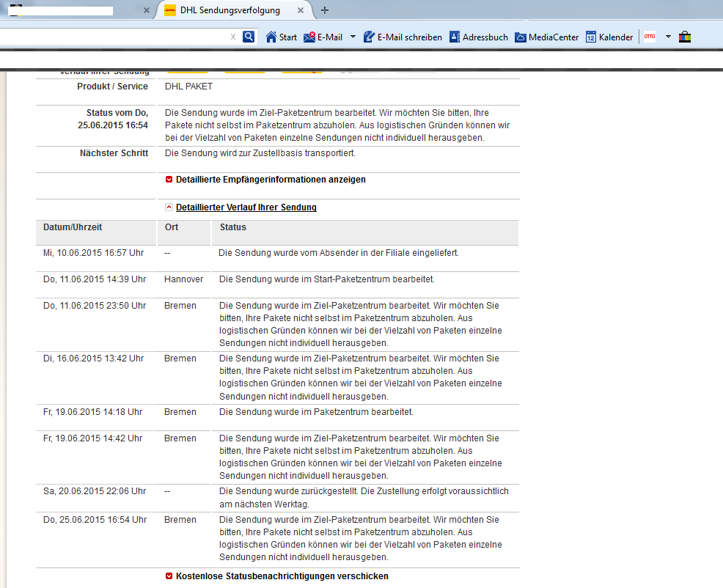Screen dimensions: 723x588
Task: Select row Di, 16.06.2015 13:42 Uhr
Action: 277,378
